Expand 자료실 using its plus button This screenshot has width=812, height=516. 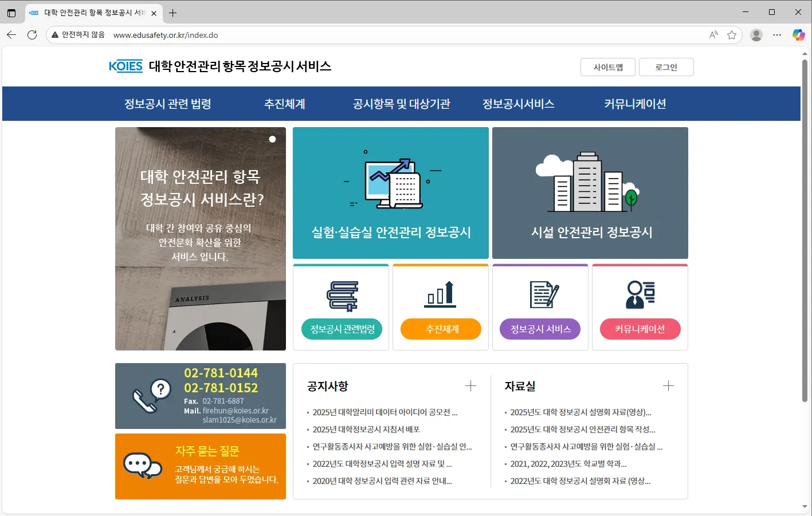click(668, 386)
